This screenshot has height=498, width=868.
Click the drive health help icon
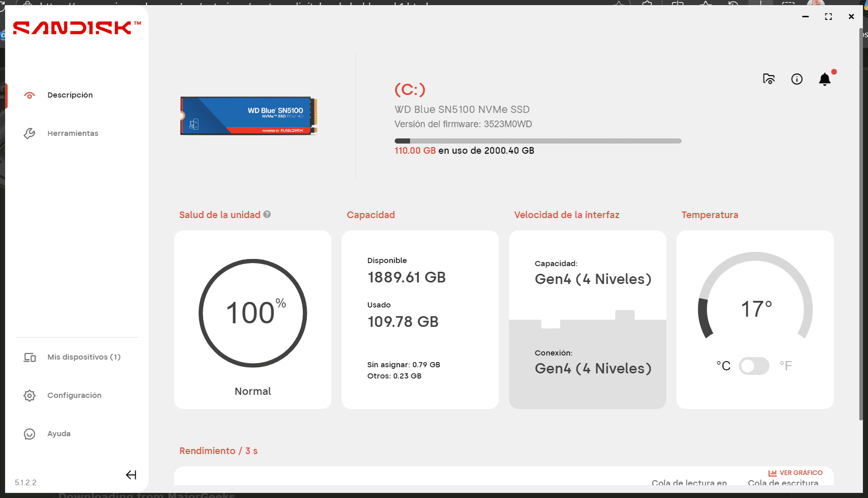(x=267, y=215)
